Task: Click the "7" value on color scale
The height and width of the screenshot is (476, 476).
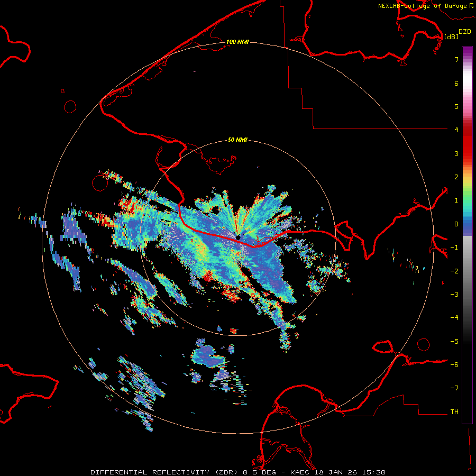Action: pyautogui.click(x=456, y=59)
